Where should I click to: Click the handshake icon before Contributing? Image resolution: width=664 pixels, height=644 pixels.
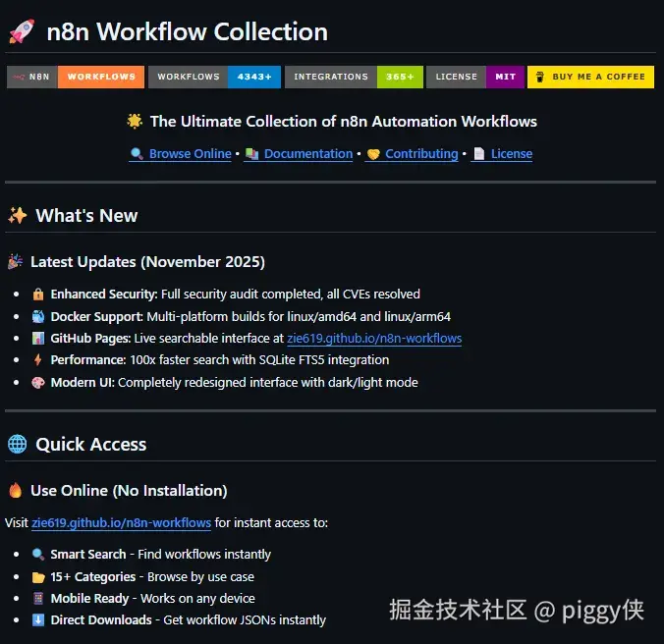[373, 154]
